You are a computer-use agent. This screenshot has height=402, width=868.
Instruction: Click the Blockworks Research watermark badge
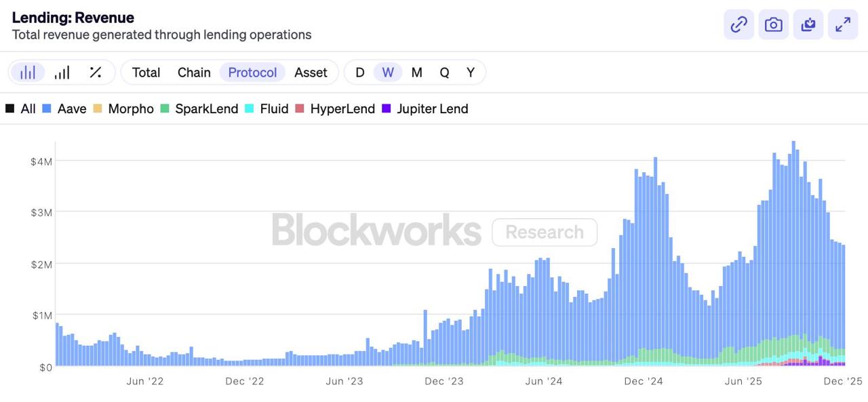pos(544,233)
